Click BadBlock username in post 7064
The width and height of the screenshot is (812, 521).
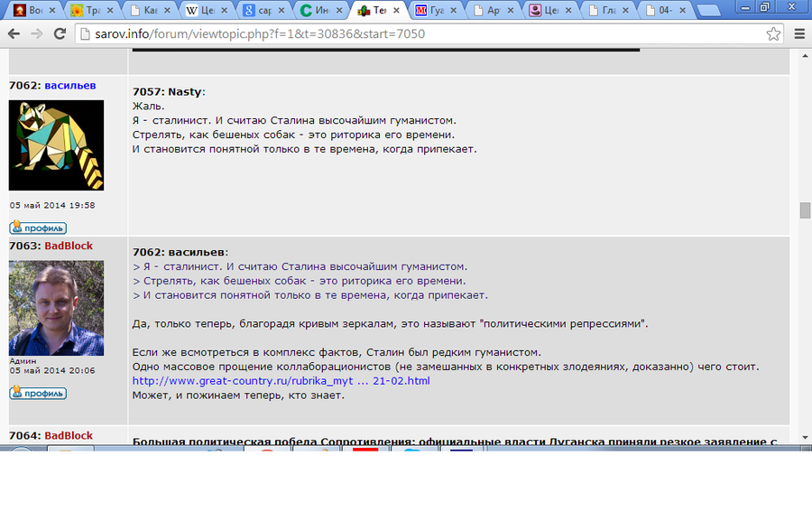coord(69,435)
